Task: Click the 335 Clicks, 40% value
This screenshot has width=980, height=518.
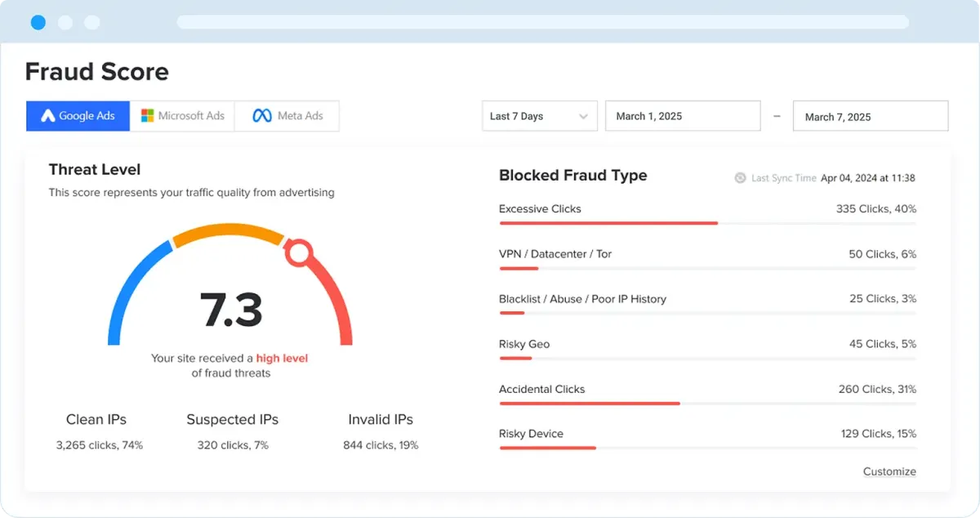Action: point(876,209)
